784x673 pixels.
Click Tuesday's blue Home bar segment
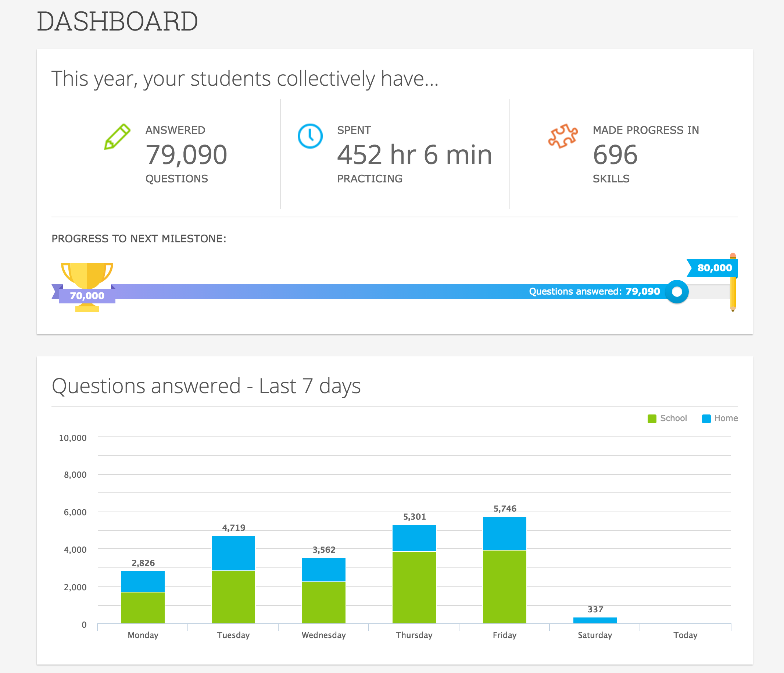tap(233, 553)
